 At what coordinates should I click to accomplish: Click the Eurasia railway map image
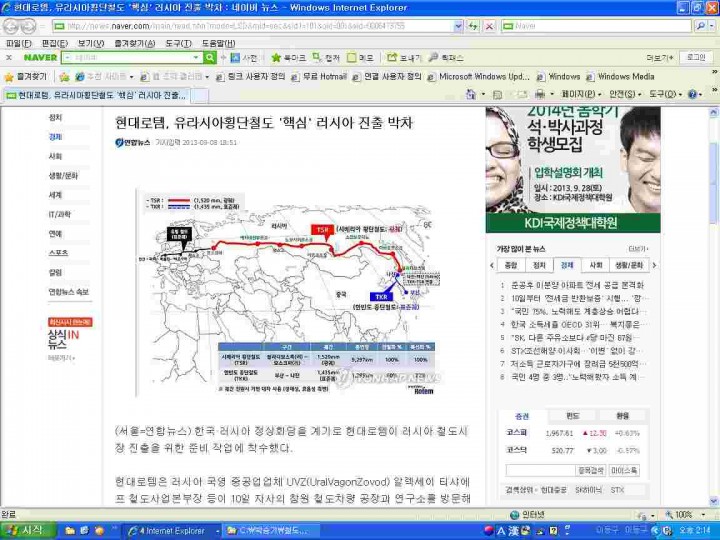tap(287, 292)
